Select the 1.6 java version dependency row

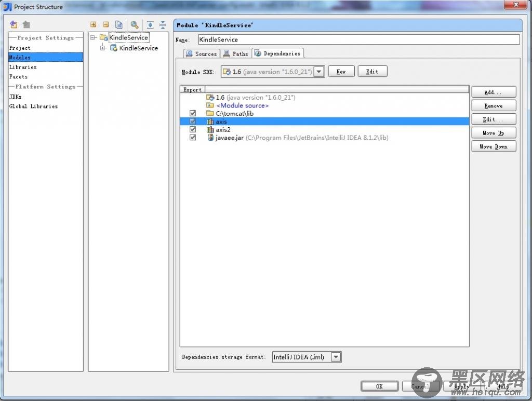tap(325, 97)
